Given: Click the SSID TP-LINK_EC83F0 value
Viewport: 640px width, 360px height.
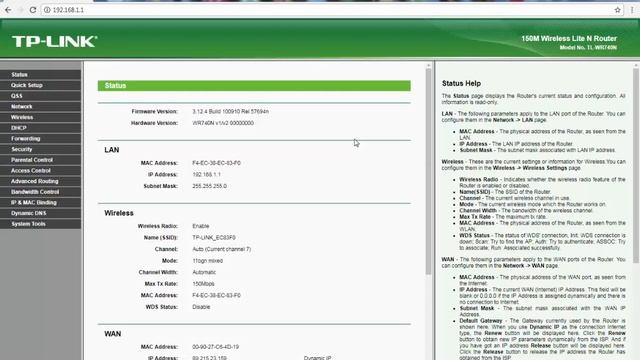Looking at the screenshot, I should pos(213,238).
